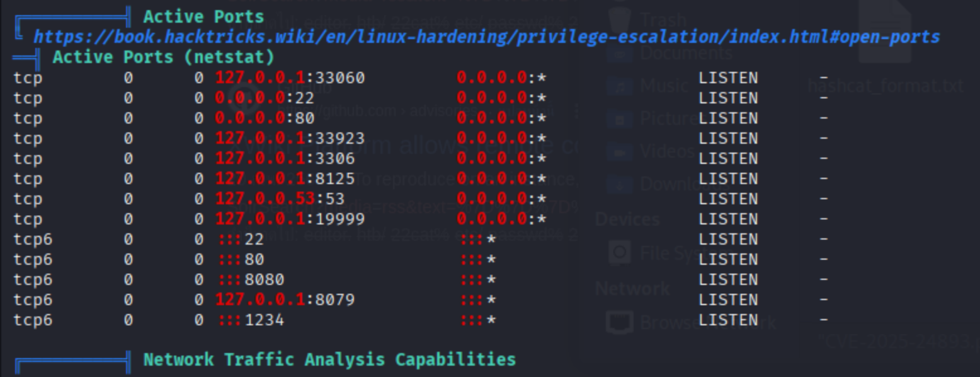Viewport: 980px width, 377px height.
Task: Click the tcp6 :::1234 port entry
Action: pos(251,320)
